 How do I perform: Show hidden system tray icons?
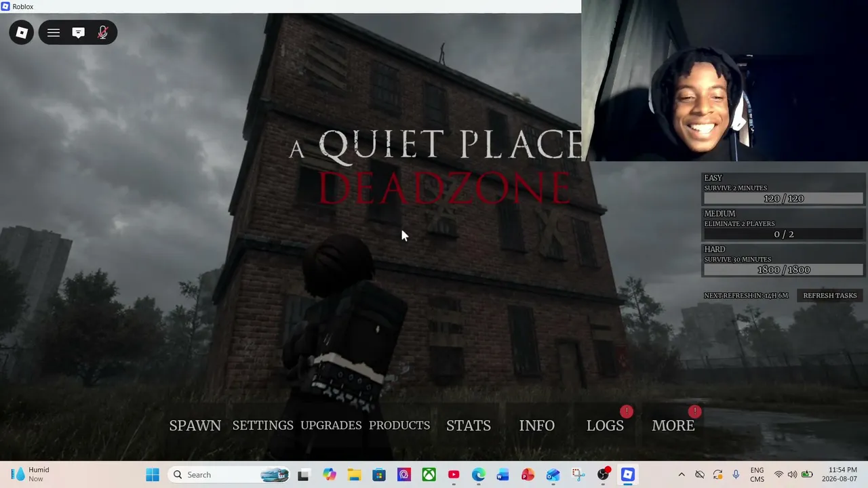[682, 475]
